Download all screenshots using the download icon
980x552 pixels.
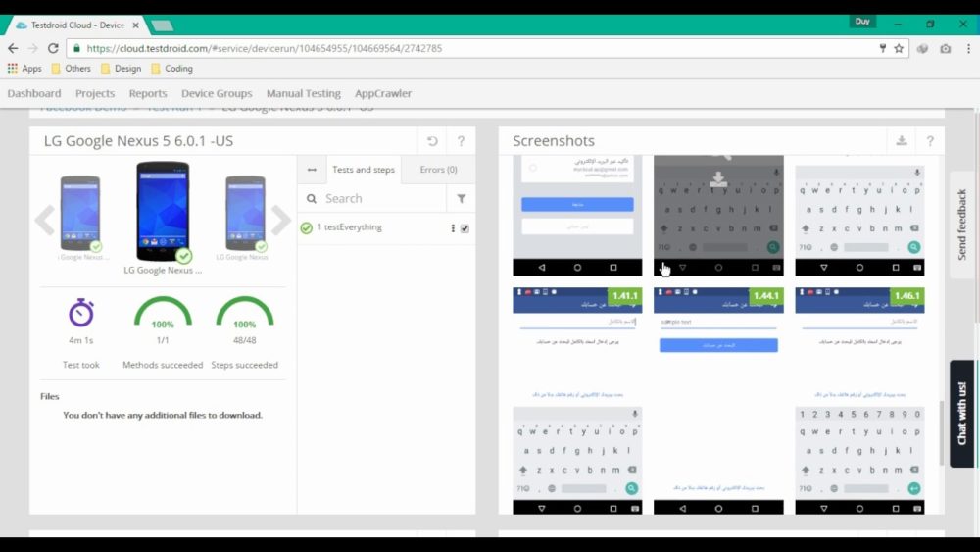(902, 141)
